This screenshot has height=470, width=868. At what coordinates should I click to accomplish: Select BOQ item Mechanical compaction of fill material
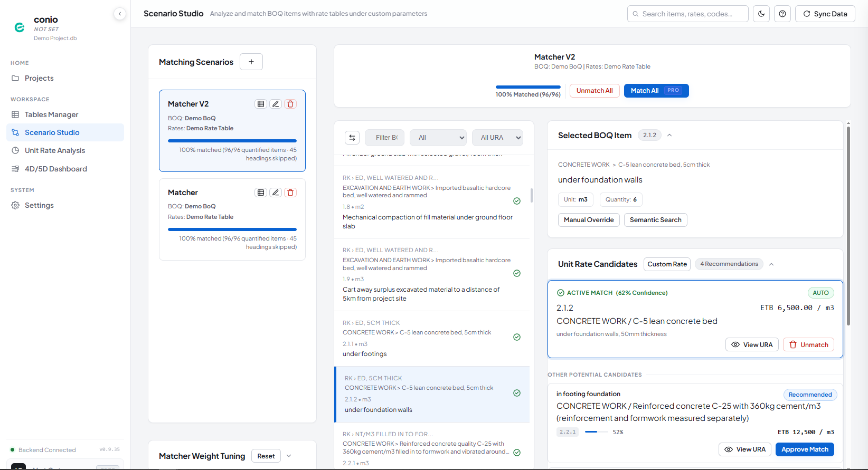(x=432, y=202)
